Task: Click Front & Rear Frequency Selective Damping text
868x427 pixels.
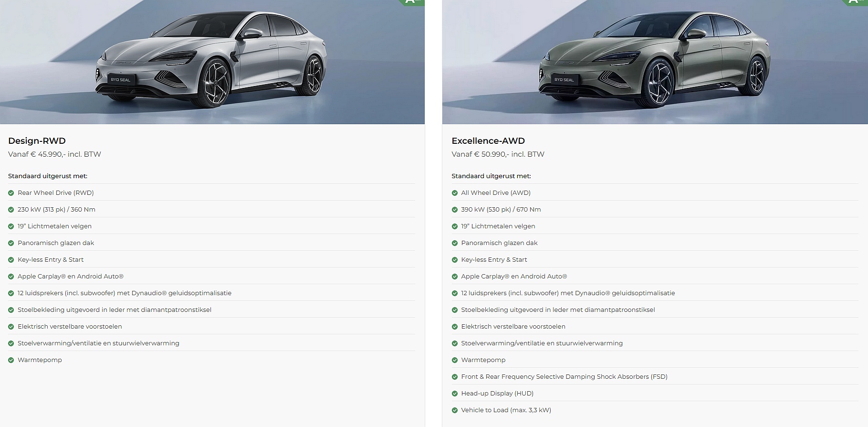Action: [x=564, y=377]
